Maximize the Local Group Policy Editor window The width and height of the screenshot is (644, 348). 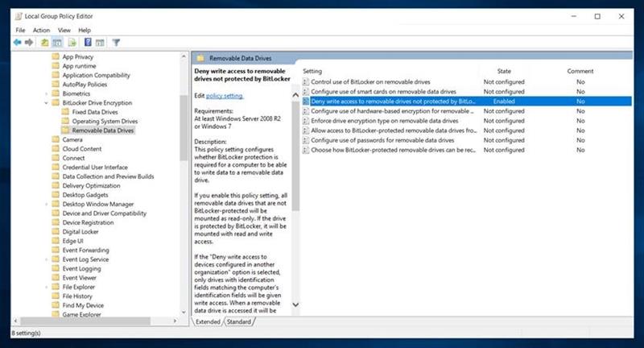pos(597,16)
